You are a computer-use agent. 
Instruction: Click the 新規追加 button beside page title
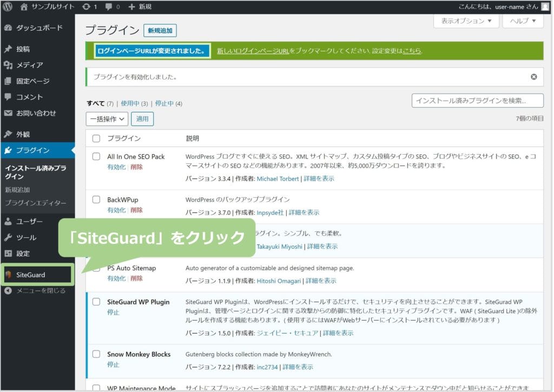[x=160, y=30]
